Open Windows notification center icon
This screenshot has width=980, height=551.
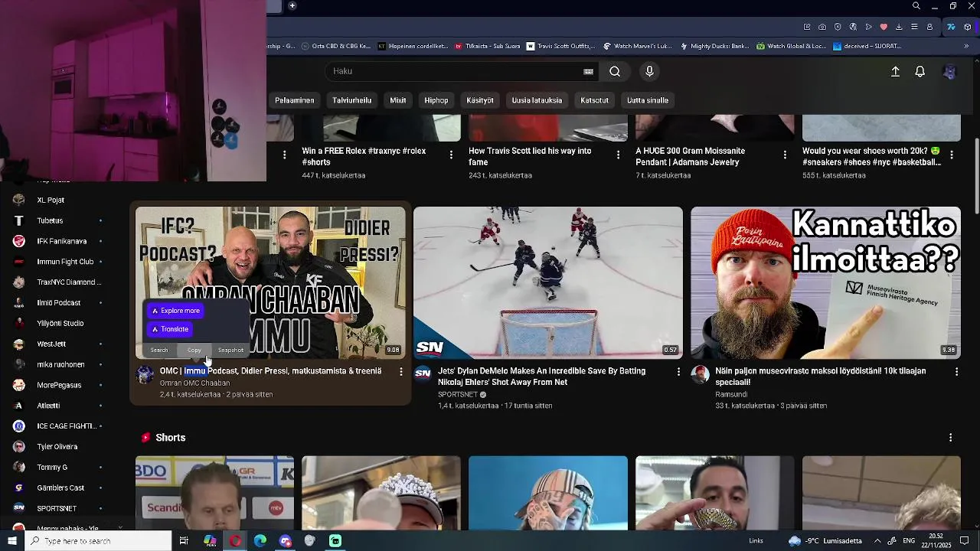965,541
